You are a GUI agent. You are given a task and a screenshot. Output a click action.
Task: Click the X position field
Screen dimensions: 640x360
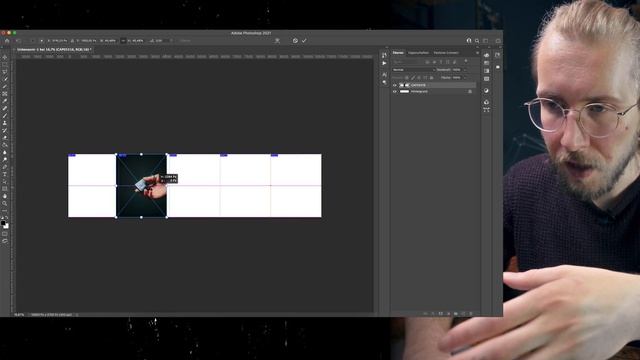coord(60,41)
